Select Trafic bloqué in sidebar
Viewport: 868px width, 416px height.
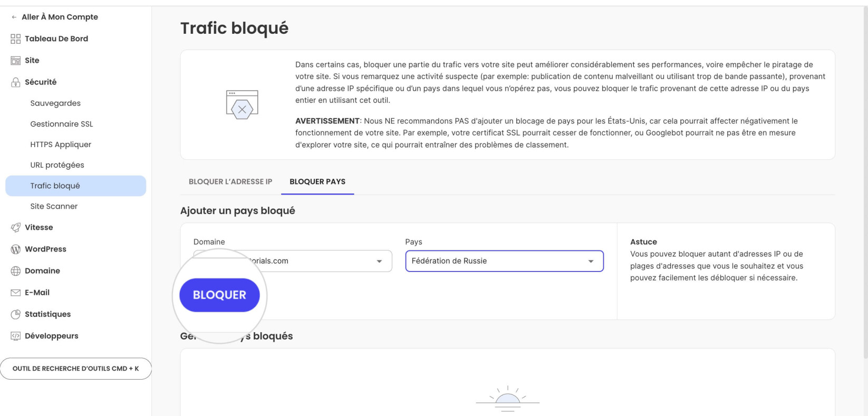(75, 186)
